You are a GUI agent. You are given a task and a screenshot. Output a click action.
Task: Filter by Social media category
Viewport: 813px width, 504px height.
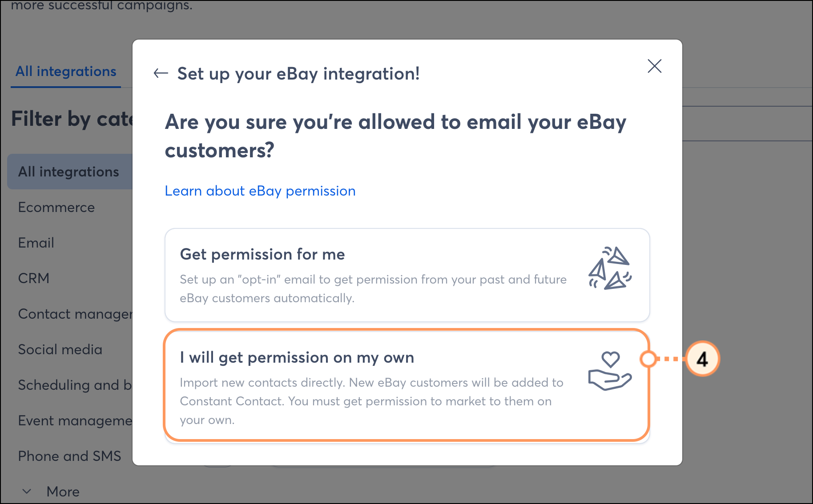tap(60, 349)
